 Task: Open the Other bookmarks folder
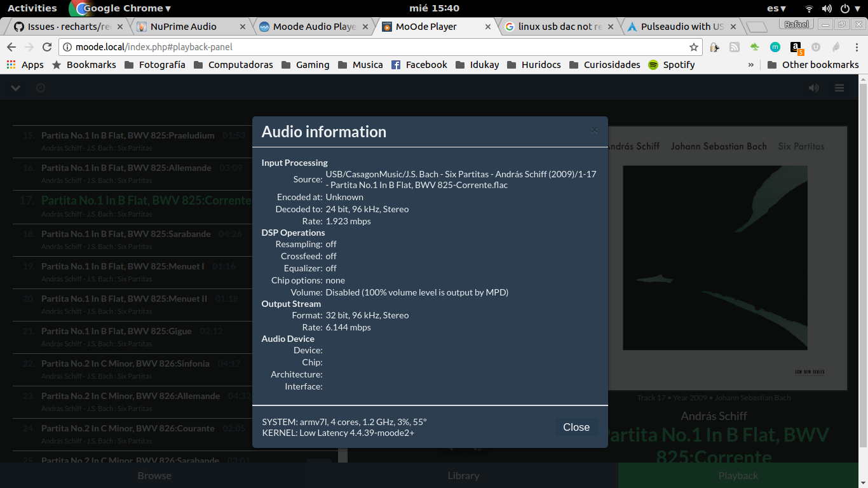813,65
